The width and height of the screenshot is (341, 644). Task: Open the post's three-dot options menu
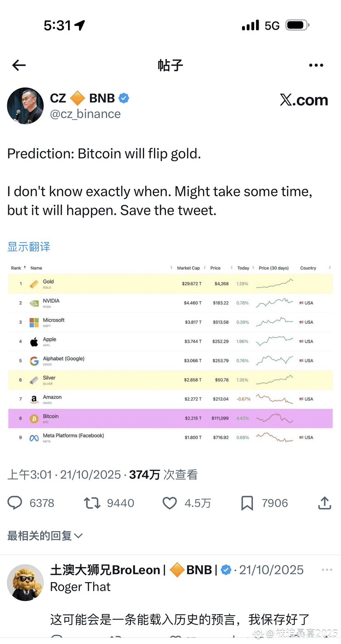tap(316, 65)
